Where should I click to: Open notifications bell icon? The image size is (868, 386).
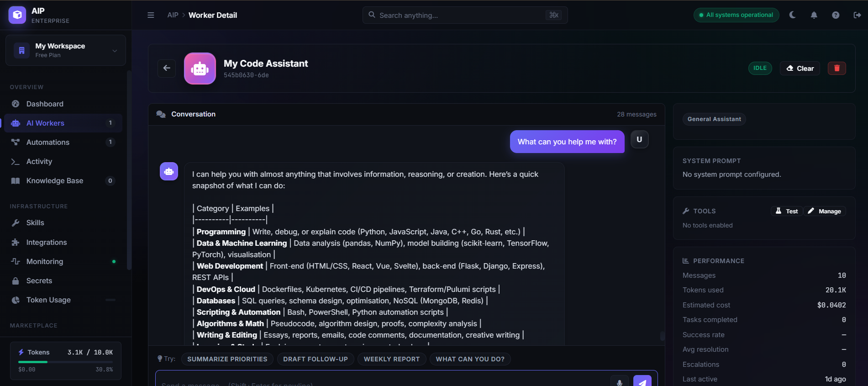814,15
